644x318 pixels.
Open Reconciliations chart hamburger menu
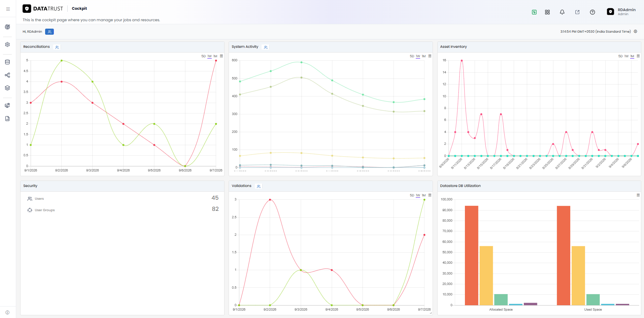(x=221, y=56)
